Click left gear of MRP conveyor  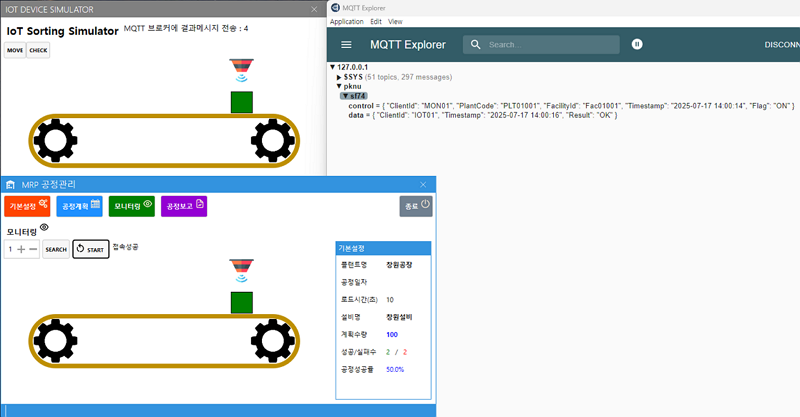tap(55, 341)
